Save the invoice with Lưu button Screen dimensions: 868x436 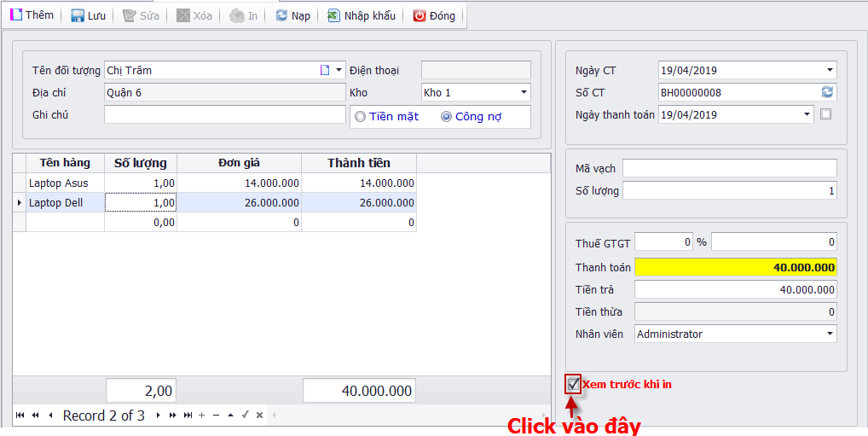(x=88, y=15)
